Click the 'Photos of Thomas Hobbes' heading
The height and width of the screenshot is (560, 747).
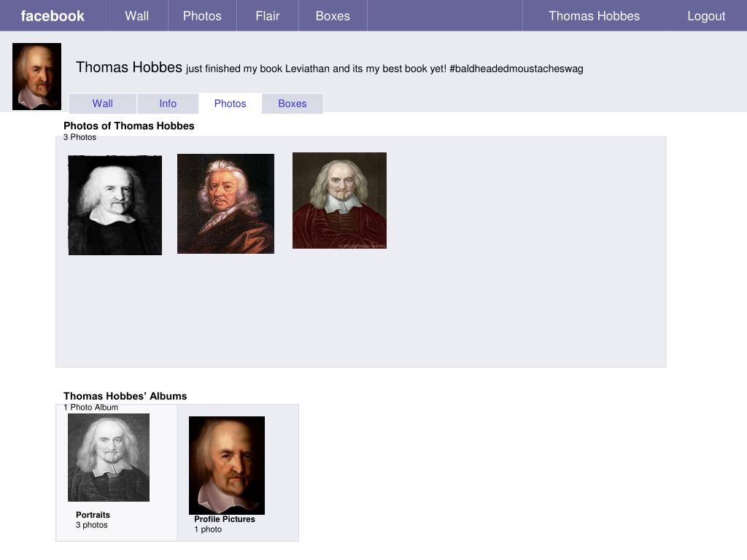[128, 125]
